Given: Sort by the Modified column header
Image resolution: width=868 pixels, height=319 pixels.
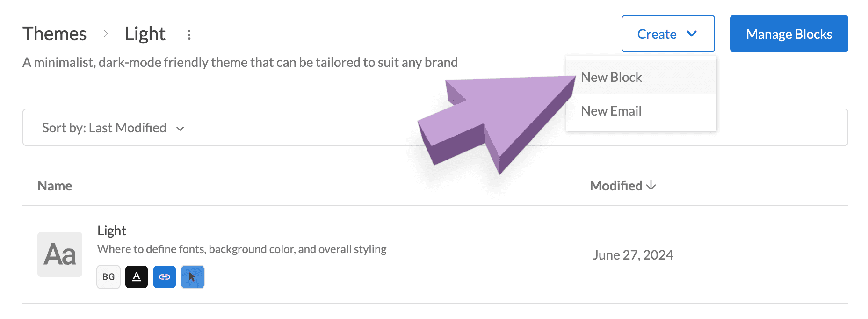Looking at the screenshot, I should click(622, 186).
